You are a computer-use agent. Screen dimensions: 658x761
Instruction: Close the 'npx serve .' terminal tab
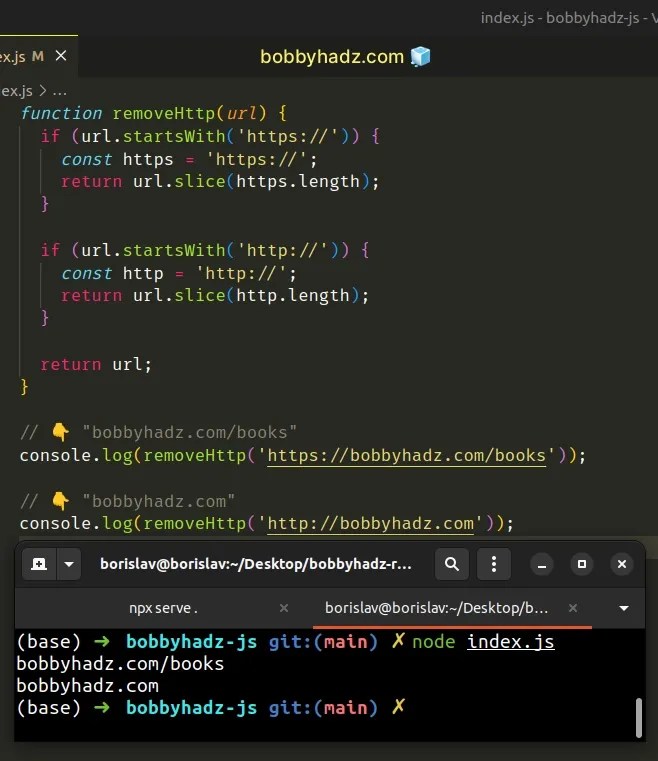[x=284, y=608]
